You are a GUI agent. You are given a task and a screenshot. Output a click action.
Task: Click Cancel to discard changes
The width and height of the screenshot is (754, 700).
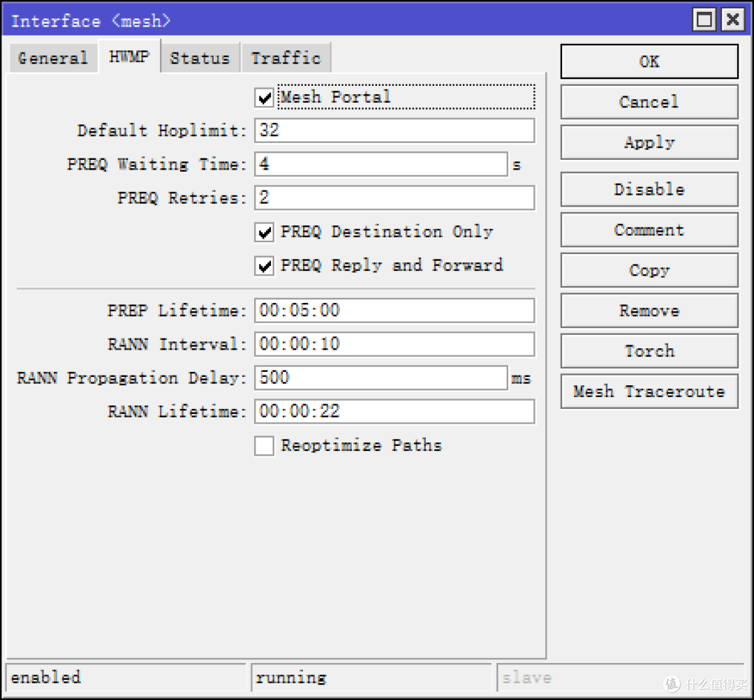[649, 102]
